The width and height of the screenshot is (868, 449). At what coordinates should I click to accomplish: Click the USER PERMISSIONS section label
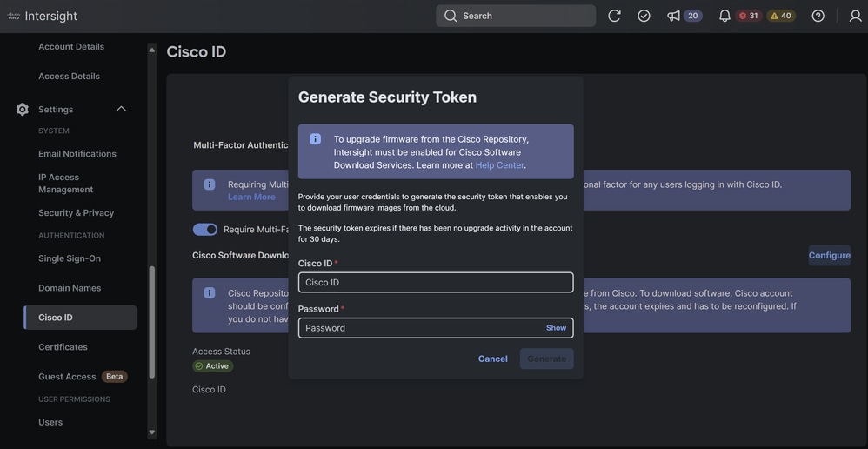(74, 399)
